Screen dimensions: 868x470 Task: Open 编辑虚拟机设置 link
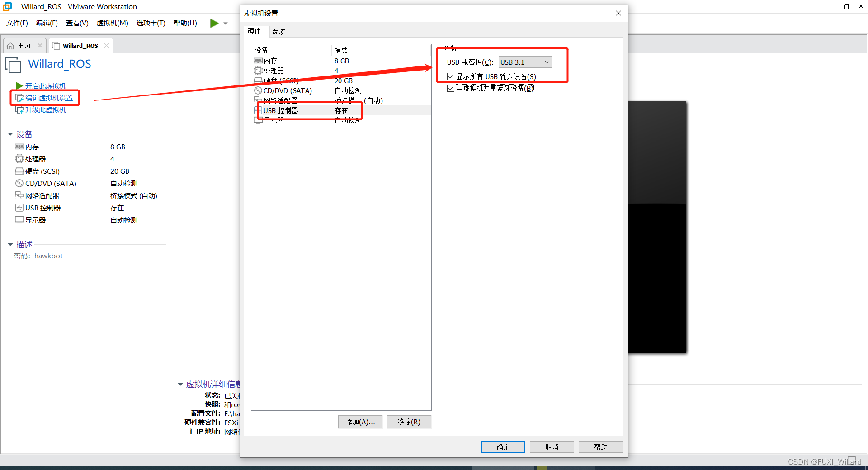(x=49, y=98)
